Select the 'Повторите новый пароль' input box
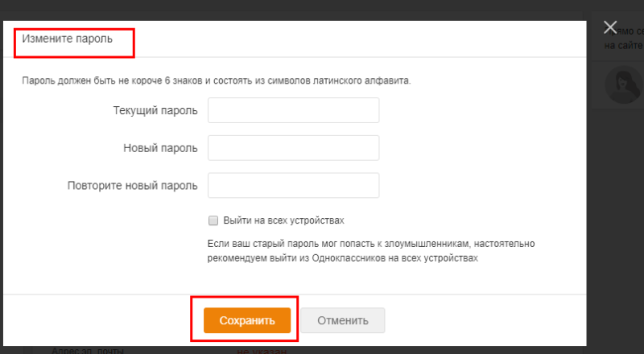 [x=293, y=185]
